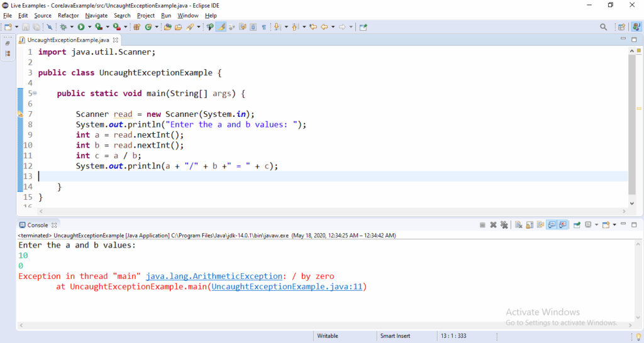Click the New Java Package icon
The width and height of the screenshot is (644, 343).
[x=136, y=27]
